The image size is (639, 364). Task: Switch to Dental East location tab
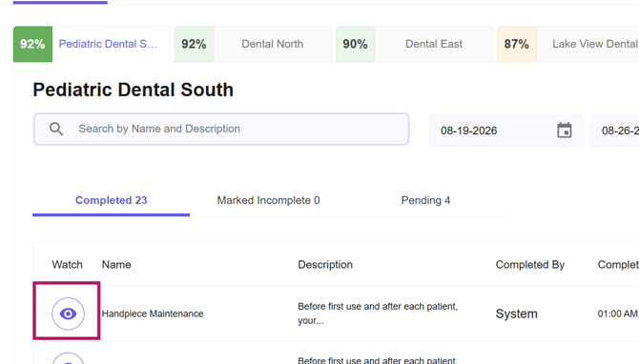coord(415,44)
